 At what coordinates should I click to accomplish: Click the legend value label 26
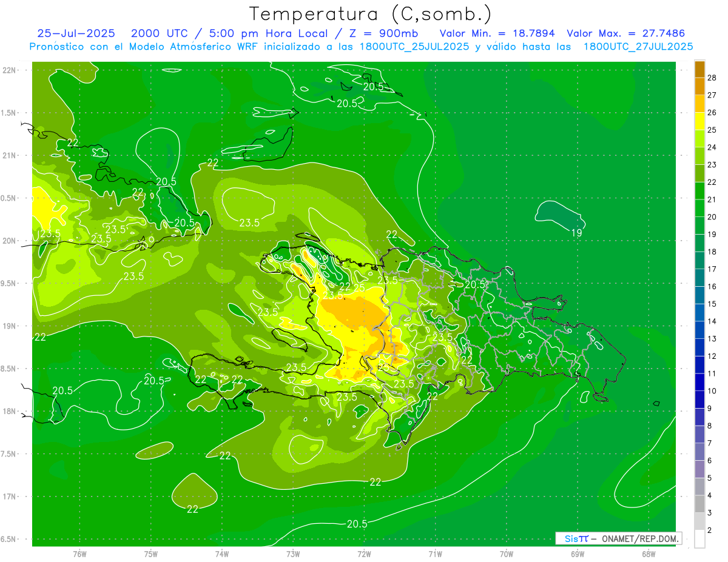712,113
